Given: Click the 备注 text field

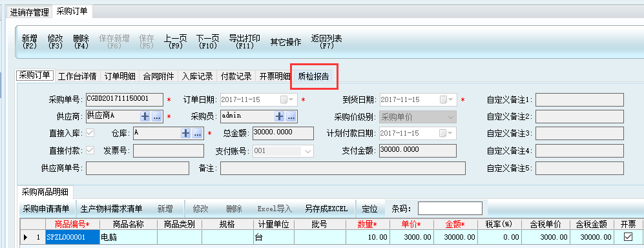Looking at the screenshot, I should tap(343, 169).
